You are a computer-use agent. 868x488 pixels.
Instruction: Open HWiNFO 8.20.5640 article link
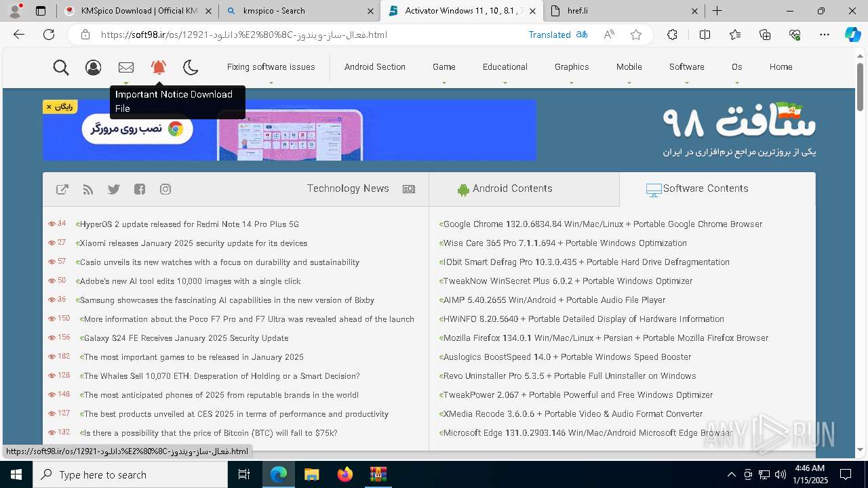[x=584, y=319]
